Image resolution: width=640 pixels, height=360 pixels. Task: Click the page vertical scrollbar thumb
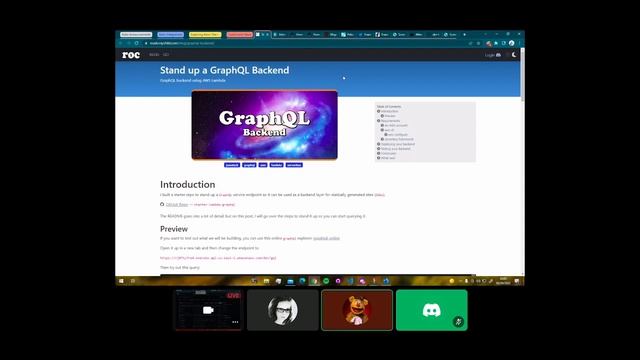point(522,76)
